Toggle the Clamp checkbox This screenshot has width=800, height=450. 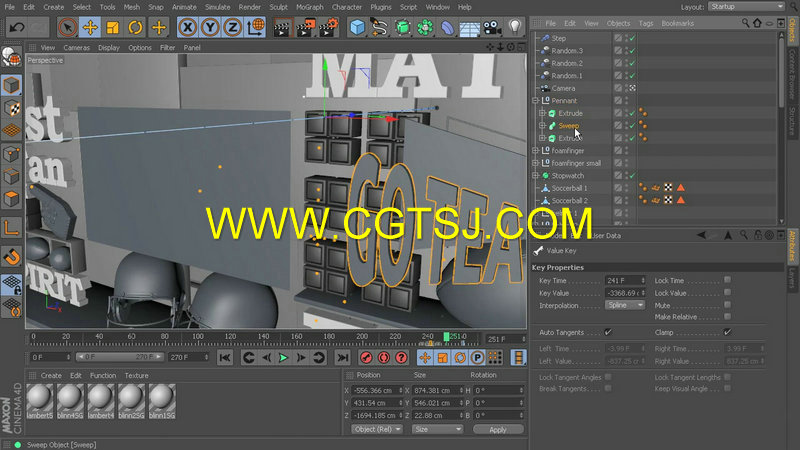[728, 332]
